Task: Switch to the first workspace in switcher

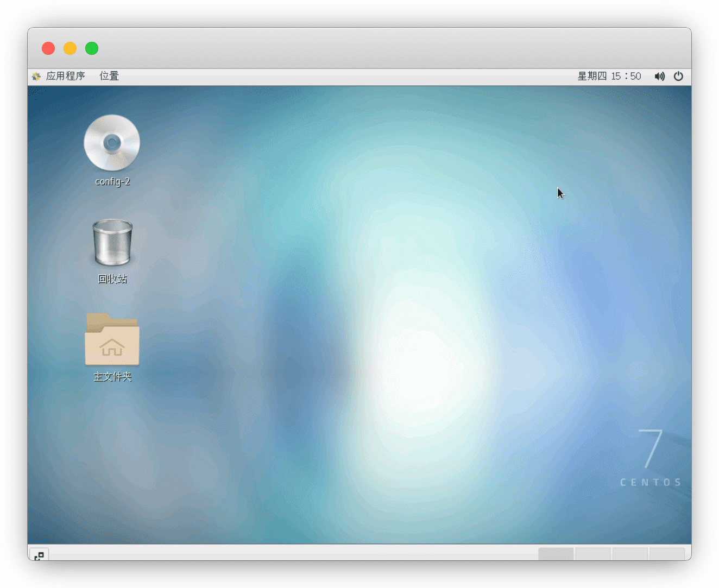Action: (556, 554)
